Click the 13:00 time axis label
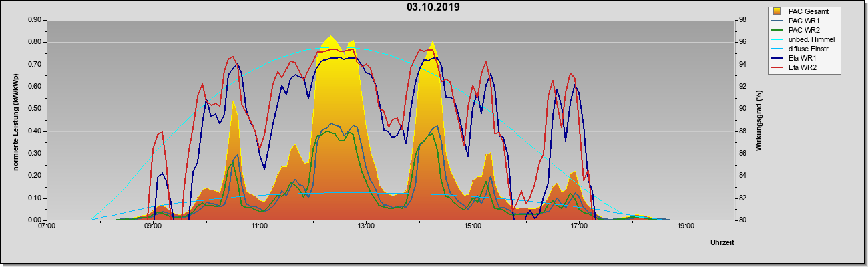The width and height of the screenshot is (868, 267). pos(365,226)
